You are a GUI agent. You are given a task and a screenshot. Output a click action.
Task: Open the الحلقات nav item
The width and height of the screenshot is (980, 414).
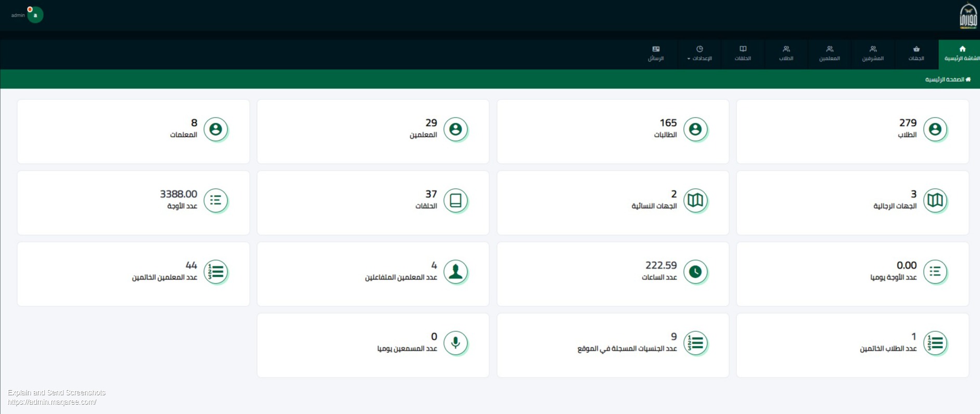(743, 54)
